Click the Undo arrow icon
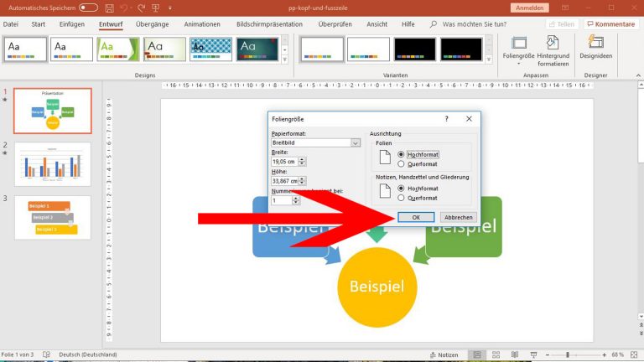 [x=124, y=8]
